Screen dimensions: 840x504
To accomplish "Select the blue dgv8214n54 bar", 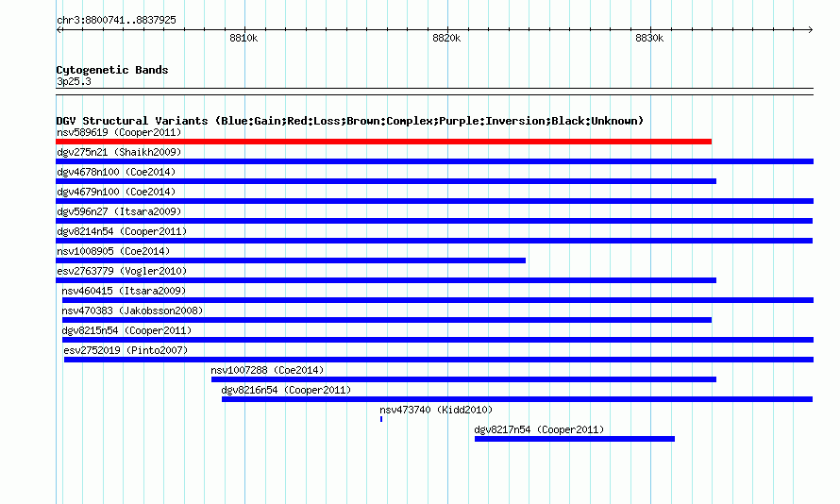I will [x=434, y=241].
